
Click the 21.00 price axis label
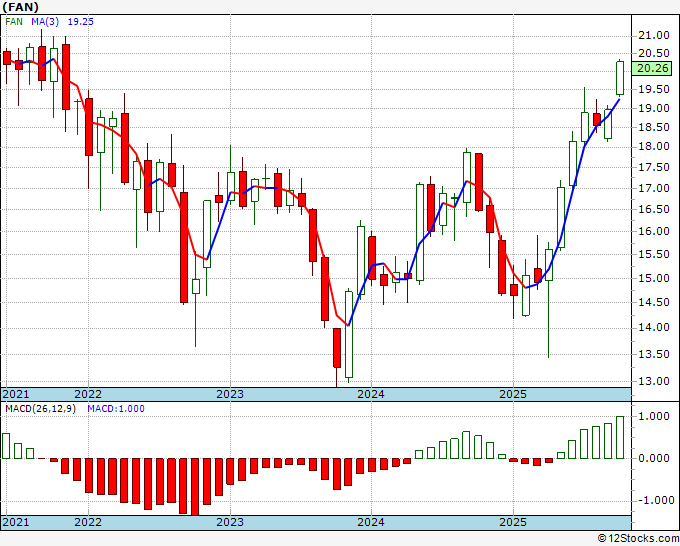(x=654, y=35)
